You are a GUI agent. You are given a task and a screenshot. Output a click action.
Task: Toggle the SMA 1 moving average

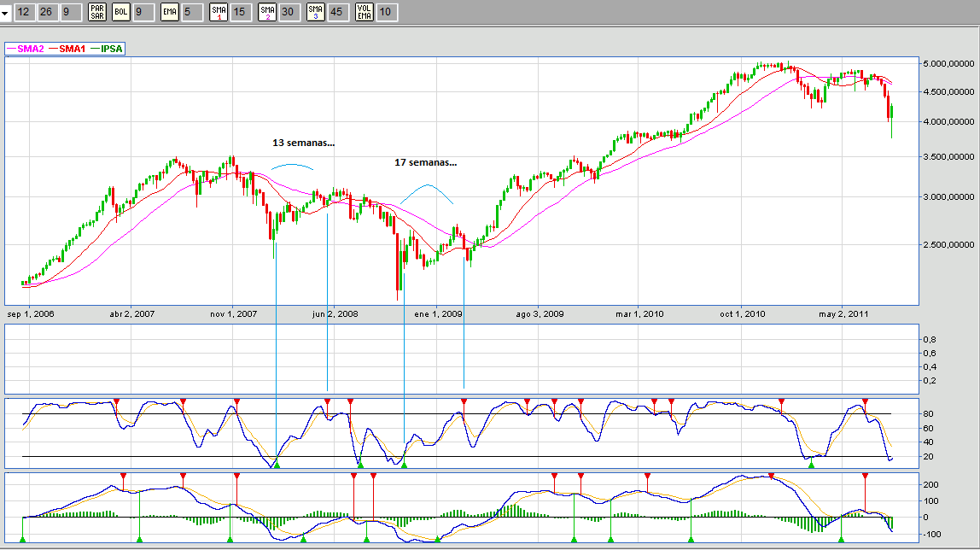click(219, 12)
